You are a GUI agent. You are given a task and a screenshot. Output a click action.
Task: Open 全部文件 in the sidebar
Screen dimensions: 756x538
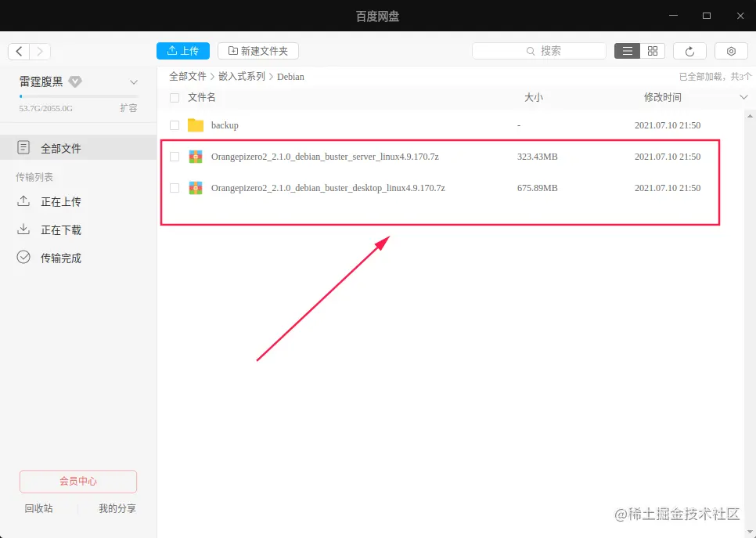click(78, 148)
